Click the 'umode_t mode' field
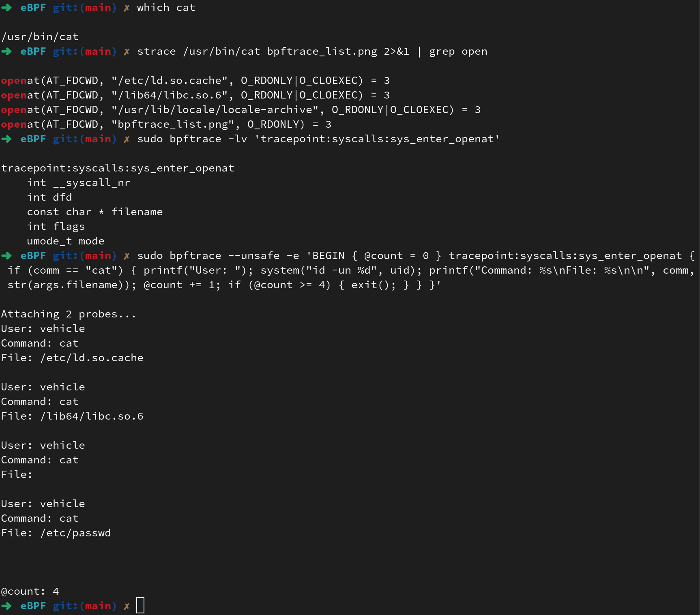 (x=65, y=241)
